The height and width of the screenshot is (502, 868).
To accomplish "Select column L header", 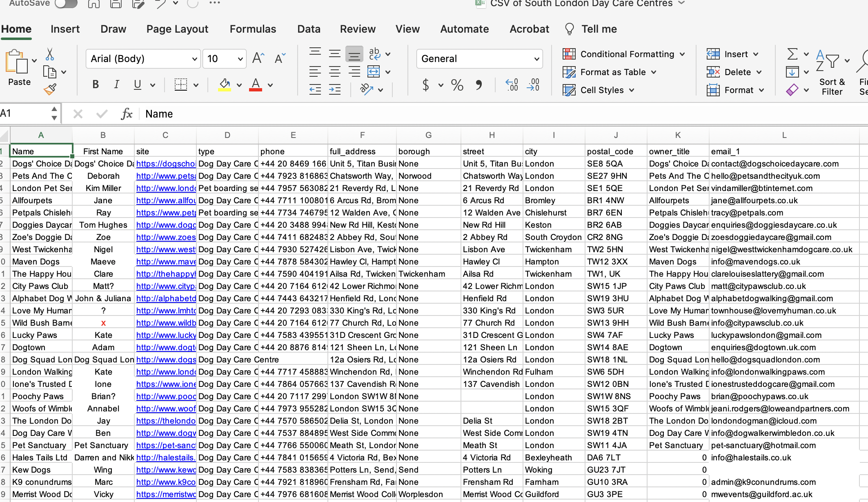I will (784, 135).
